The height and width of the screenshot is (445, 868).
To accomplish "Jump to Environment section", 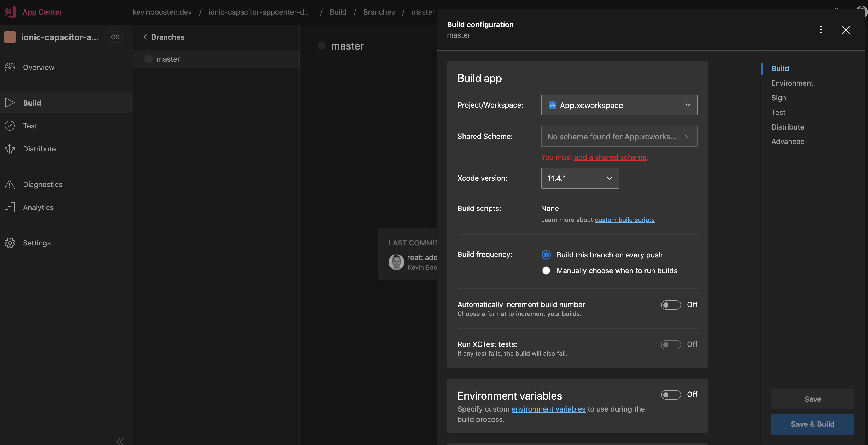I will pyautogui.click(x=792, y=83).
